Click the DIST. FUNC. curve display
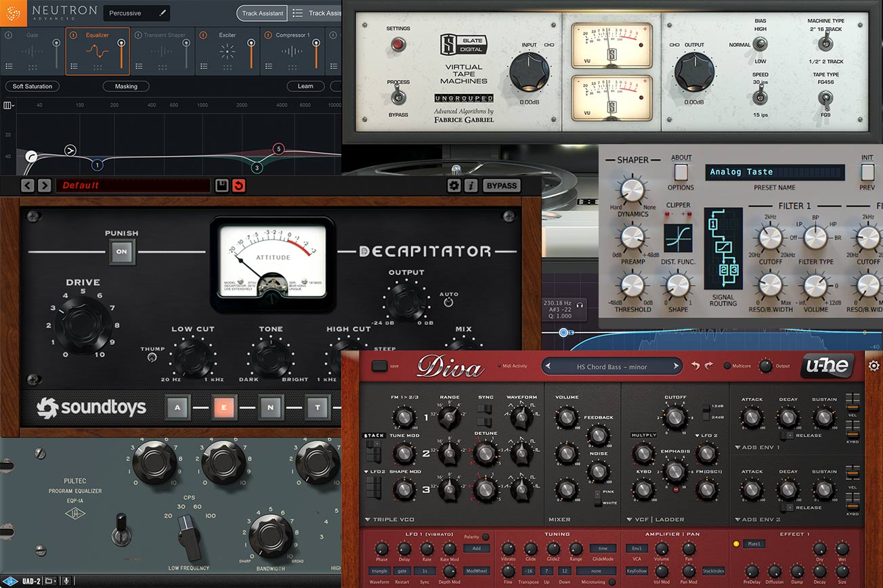This screenshot has height=588, width=883. click(x=678, y=238)
